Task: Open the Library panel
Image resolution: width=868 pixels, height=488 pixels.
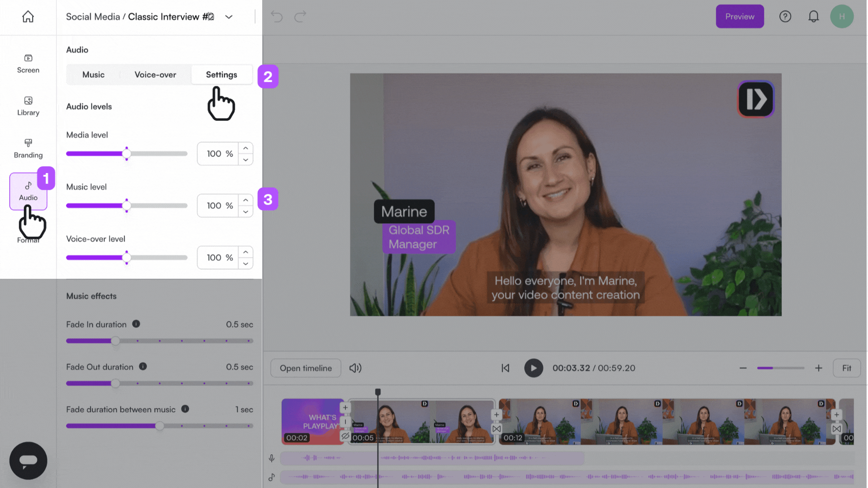Action: [x=28, y=106]
